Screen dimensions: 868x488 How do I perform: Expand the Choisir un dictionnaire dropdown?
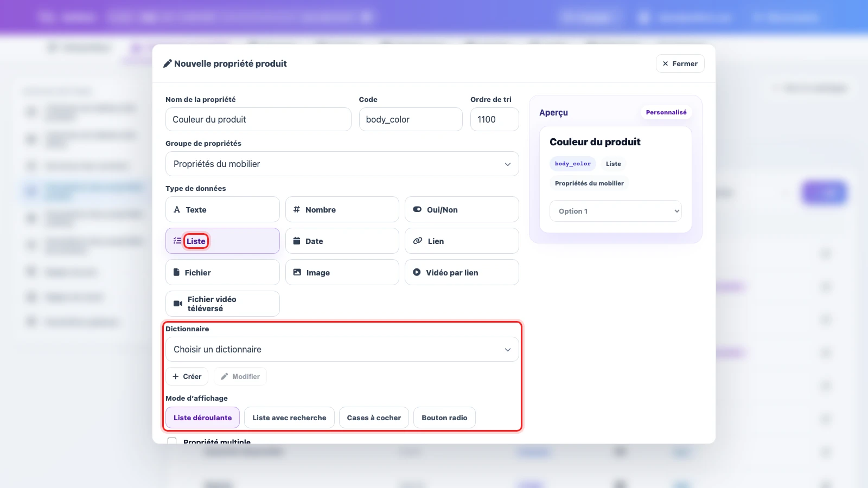pyautogui.click(x=342, y=349)
